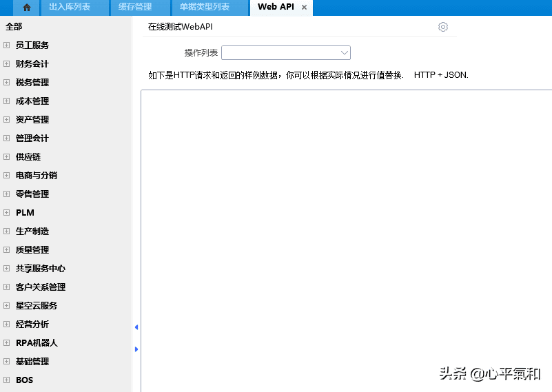Collapse the left panel with the left arrow
This screenshot has width=552, height=392.
click(x=136, y=327)
